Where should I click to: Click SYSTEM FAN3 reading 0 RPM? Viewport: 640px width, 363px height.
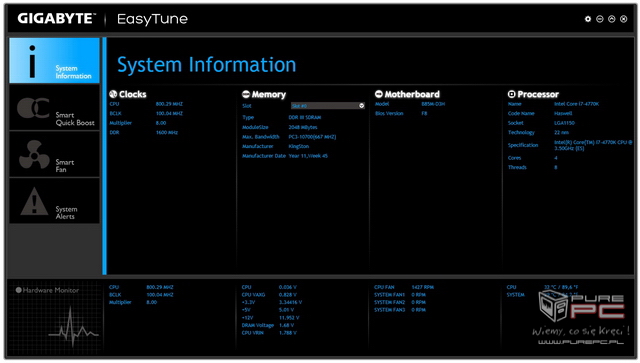tap(418, 310)
